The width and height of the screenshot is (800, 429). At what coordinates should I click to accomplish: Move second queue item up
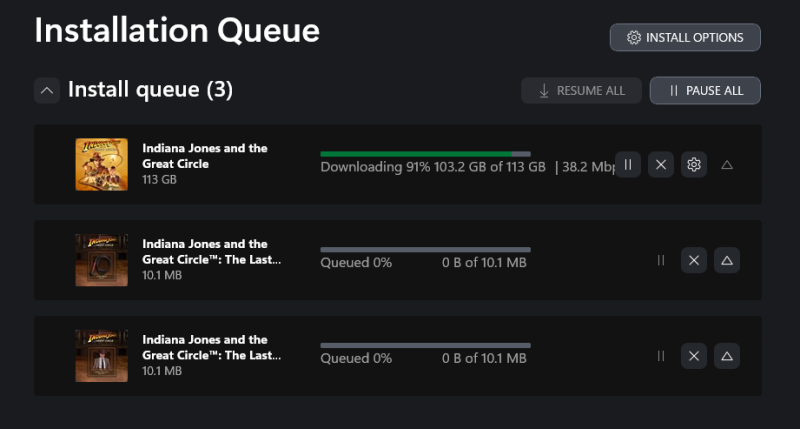[727, 260]
